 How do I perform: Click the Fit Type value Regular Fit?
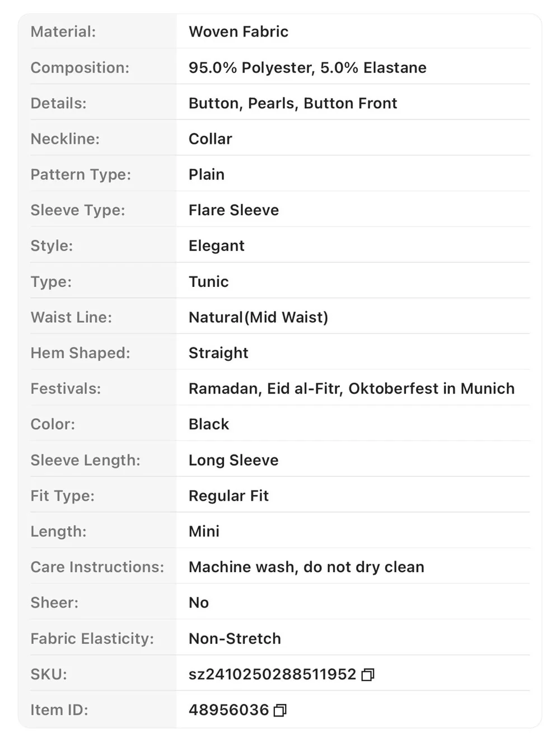(228, 496)
